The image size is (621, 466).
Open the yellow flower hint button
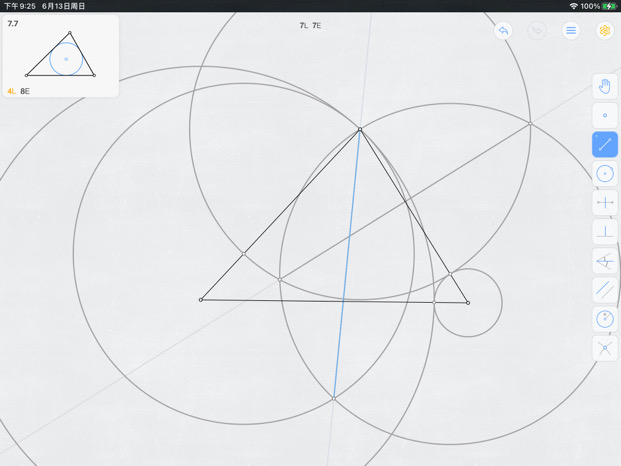[x=605, y=30]
